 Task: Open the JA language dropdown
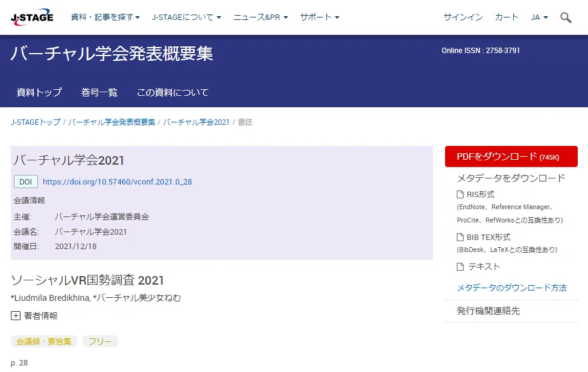[x=539, y=17]
